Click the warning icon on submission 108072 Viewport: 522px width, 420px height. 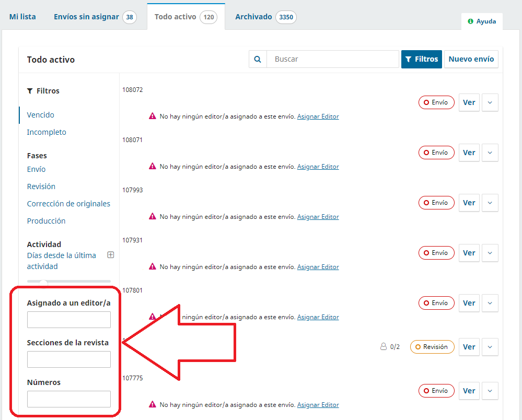click(x=153, y=116)
